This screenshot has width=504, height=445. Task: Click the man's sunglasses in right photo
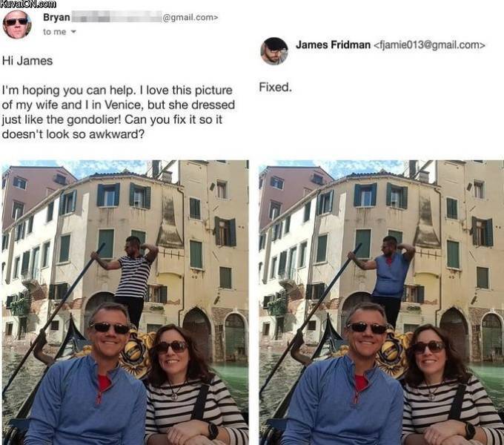tap(367, 328)
